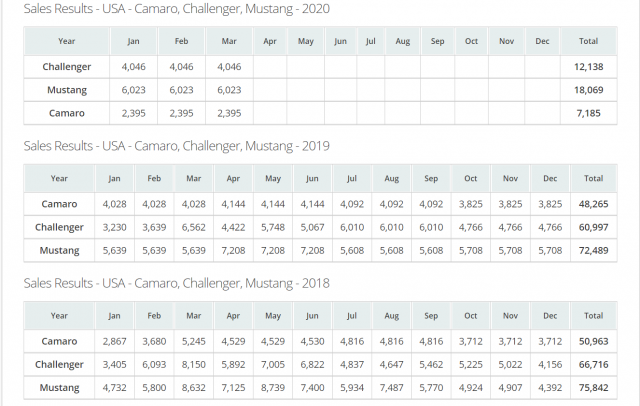Select the 2019 Challenger January value 3,230
Image resolution: width=640 pixels, height=406 pixels.
(117, 227)
